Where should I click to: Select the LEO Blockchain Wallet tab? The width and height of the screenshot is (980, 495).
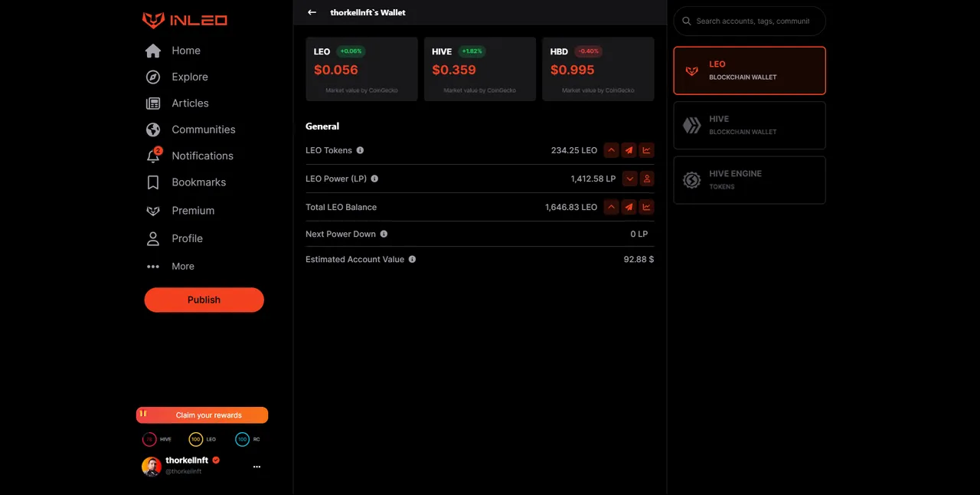pyautogui.click(x=750, y=70)
